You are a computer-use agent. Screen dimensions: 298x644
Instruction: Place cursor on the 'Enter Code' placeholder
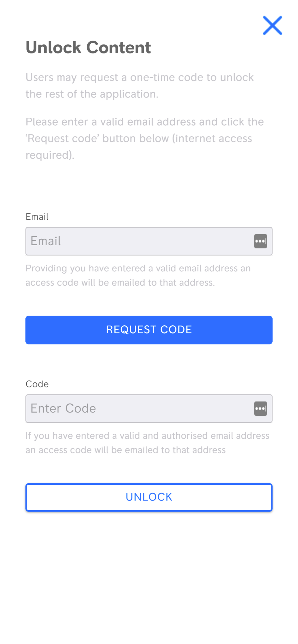point(63,408)
